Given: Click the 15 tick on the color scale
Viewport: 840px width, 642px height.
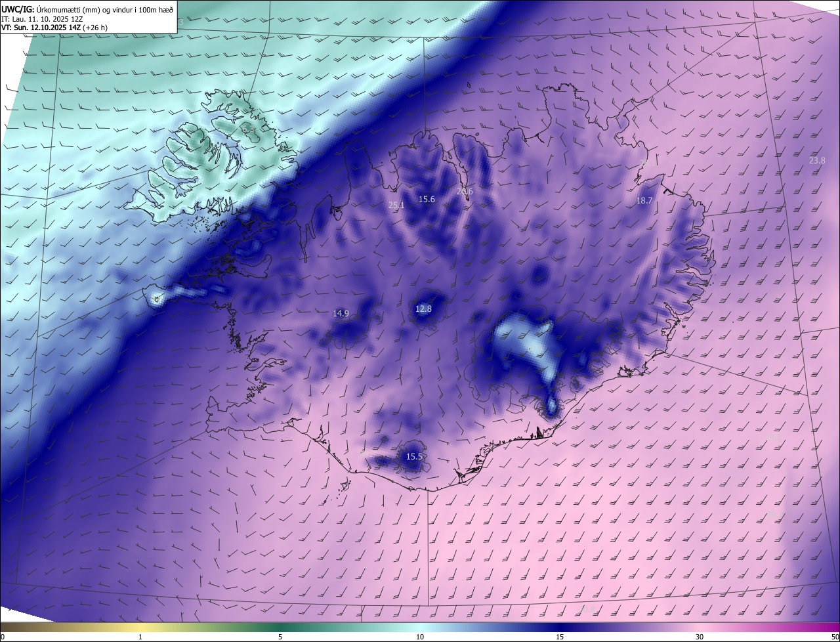Looking at the screenshot, I should pyautogui.click(x=560, y=637).
